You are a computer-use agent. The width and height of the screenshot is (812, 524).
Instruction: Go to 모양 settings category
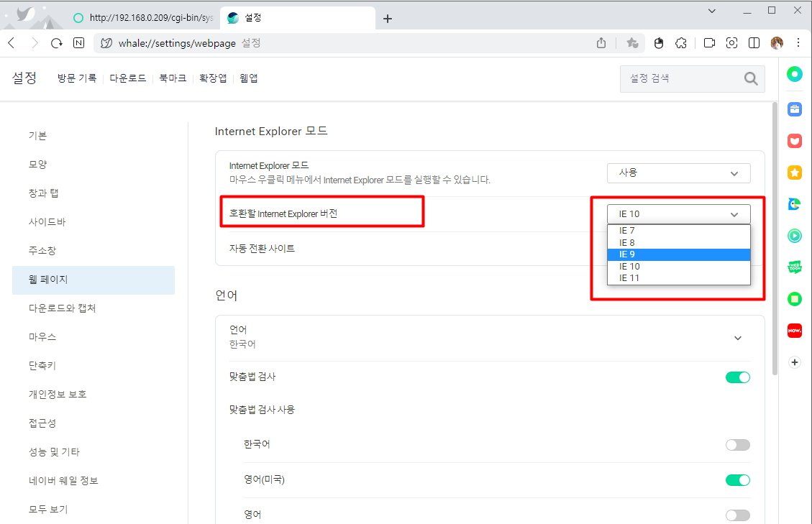(x=93, y=165)
